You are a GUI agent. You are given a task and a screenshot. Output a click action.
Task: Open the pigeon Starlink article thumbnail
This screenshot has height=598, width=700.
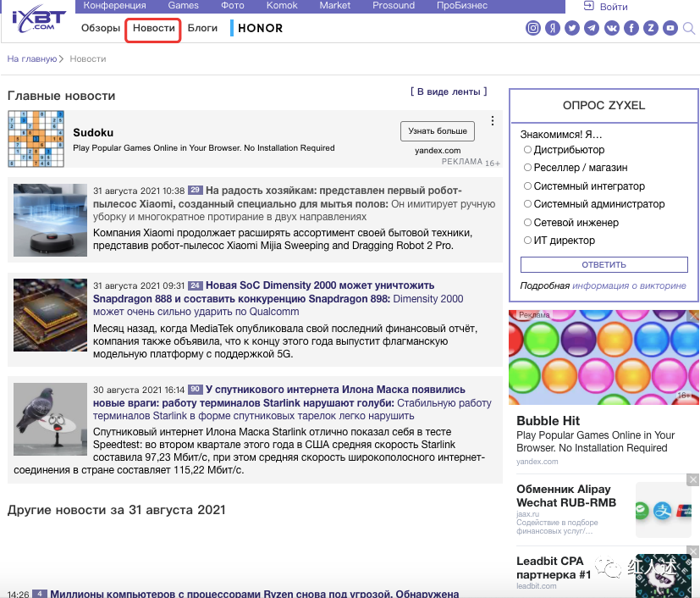pyautogui.click(x=50, y=420)
